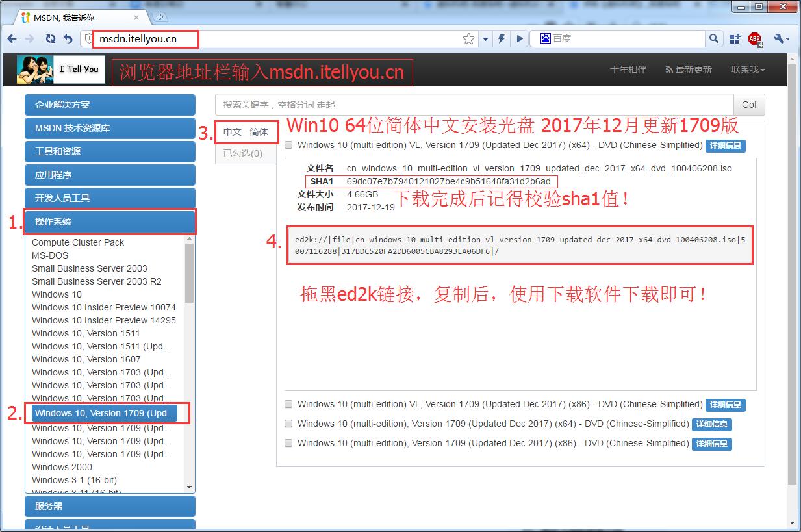Viewport: 801px width, 532px height.
Task: Expand the 联系我 dropdown menu
Action: (x=748, y=70)
